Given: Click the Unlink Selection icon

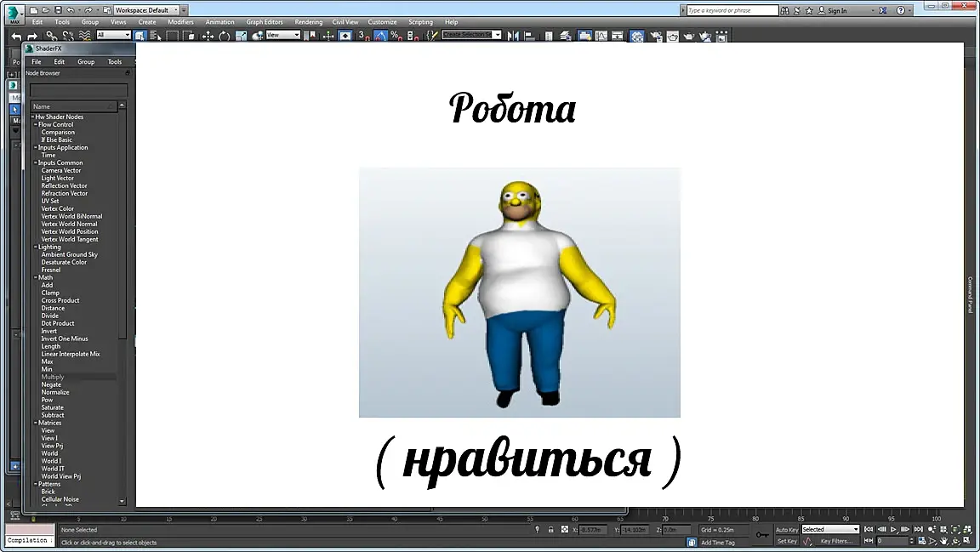Looking at the screenshot, I should tap(68, 36).
